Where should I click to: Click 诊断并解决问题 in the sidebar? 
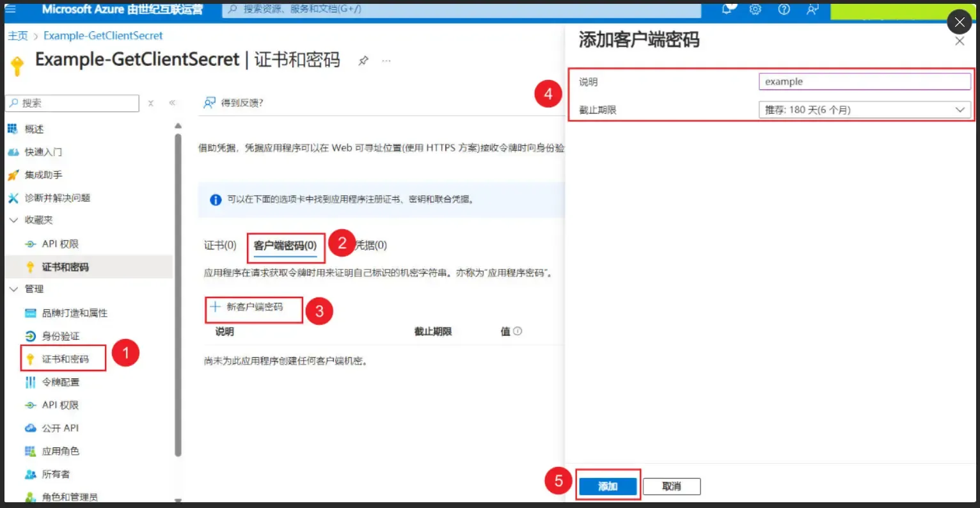56,198
